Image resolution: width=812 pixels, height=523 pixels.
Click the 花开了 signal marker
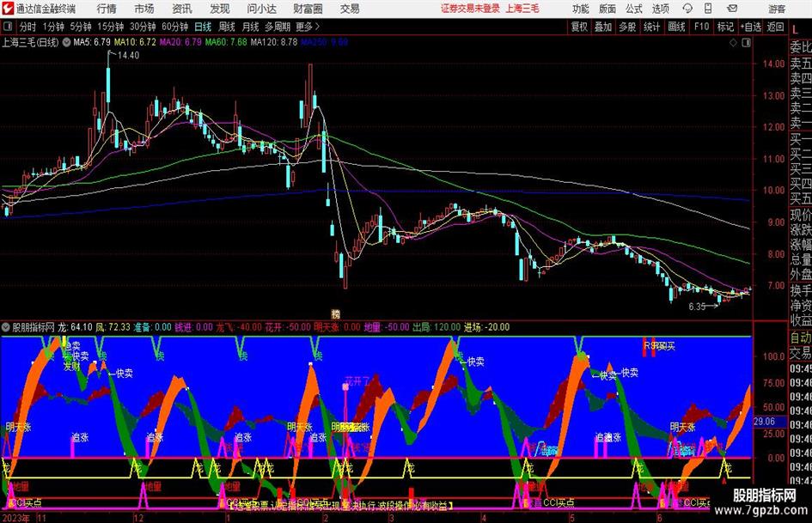pyautogui.click(x=357, y=382)
